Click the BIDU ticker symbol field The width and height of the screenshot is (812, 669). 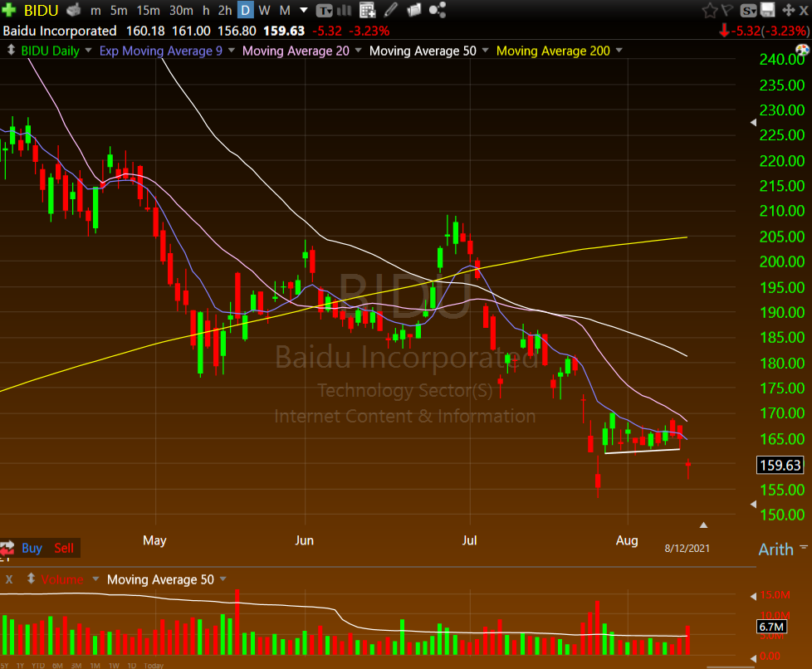40,10
